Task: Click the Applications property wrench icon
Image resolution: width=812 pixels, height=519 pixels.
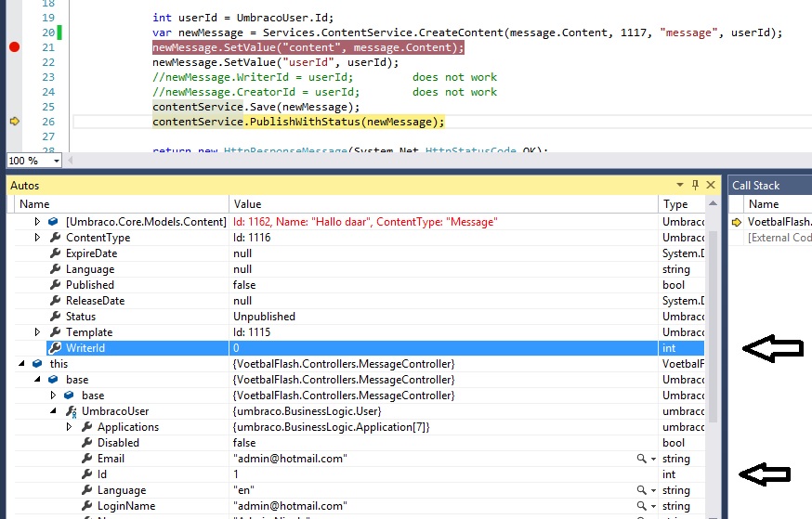Action: [x=87, y=427]
